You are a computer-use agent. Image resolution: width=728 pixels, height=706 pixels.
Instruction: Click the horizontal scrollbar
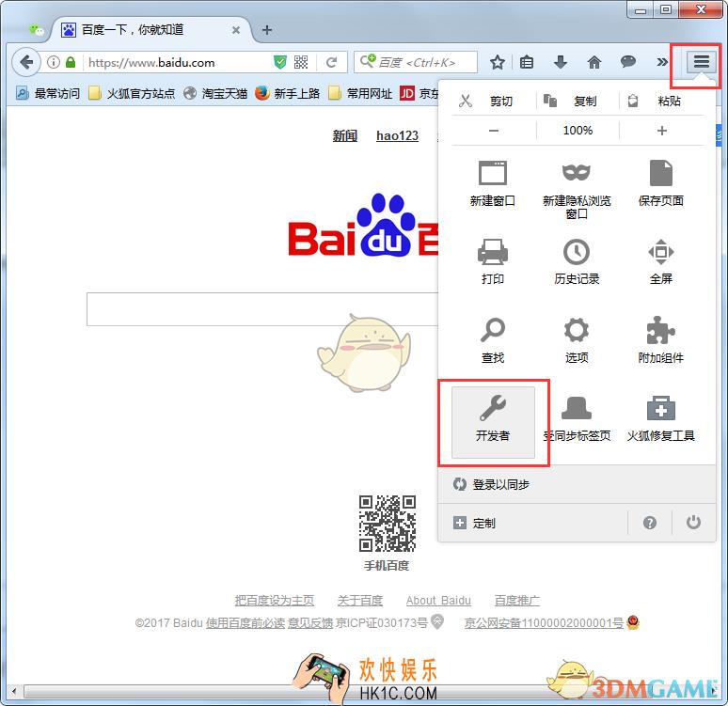coord(364,692)
